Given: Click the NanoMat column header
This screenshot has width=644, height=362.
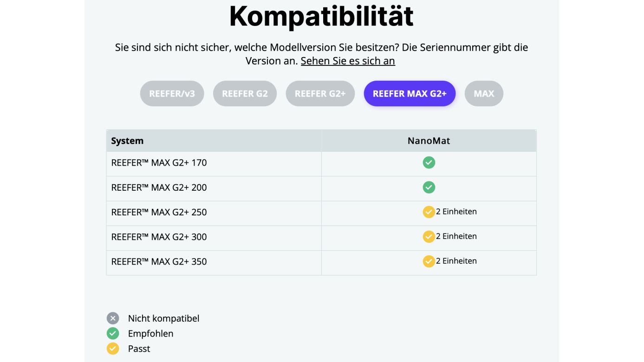Looking at the screenshot, I should [x=429, y=141].
